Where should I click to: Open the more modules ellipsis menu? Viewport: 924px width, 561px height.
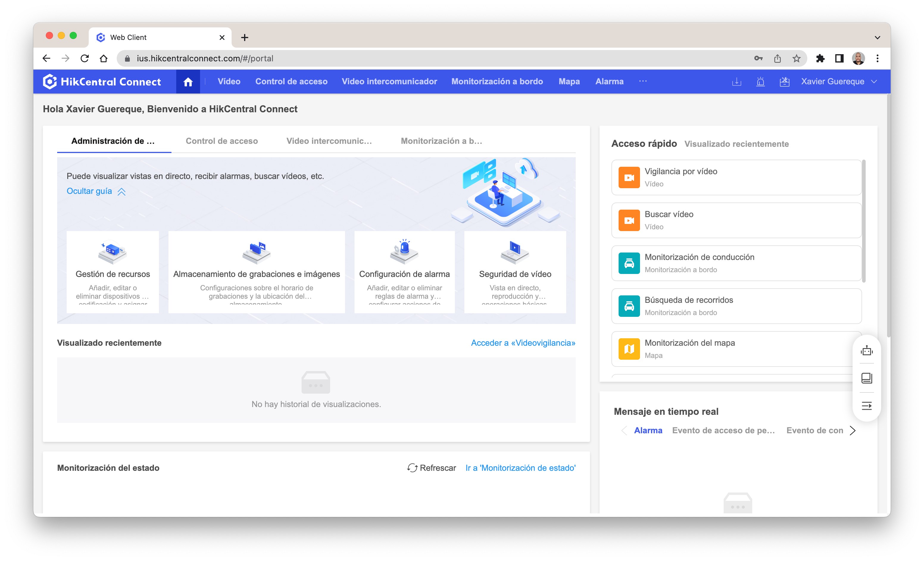click(643, 81)
